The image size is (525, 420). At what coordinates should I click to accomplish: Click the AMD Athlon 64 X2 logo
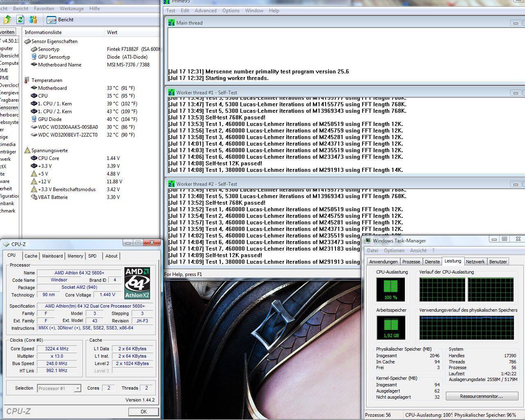click(137, 283)
